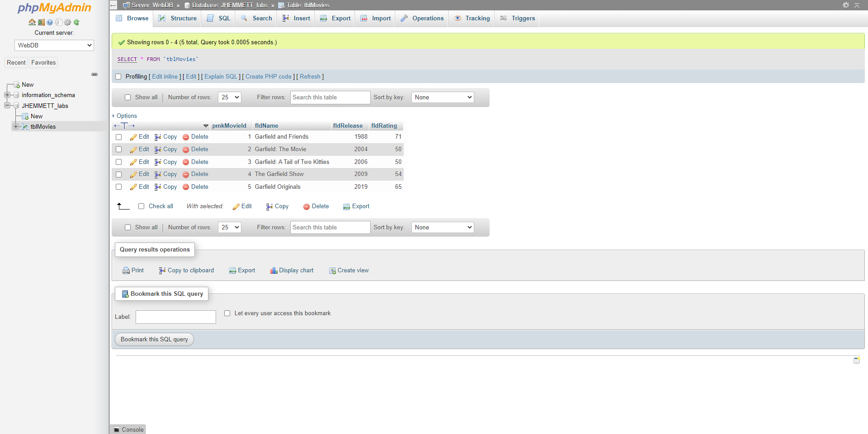Select checkbox for Garfield and Friends row

coord(119,137)
